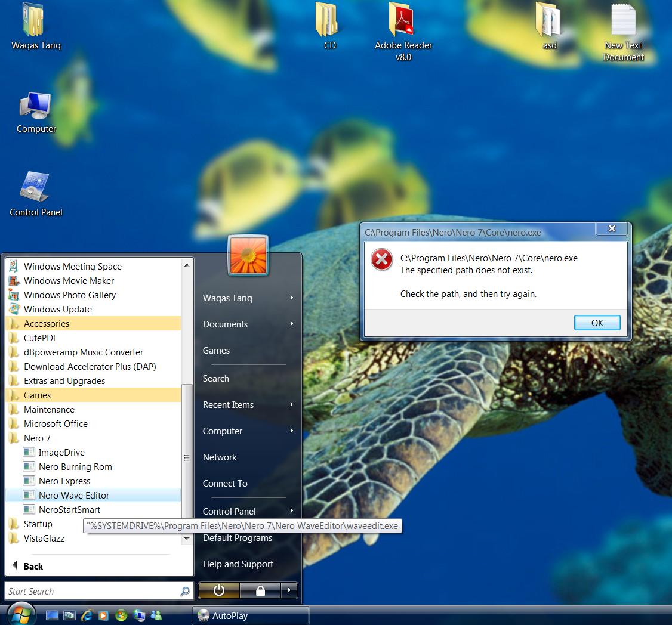The image size is (672, 625).
Task: Open Windows Movie Maker from programs list
Action: (x=69, y=281)
